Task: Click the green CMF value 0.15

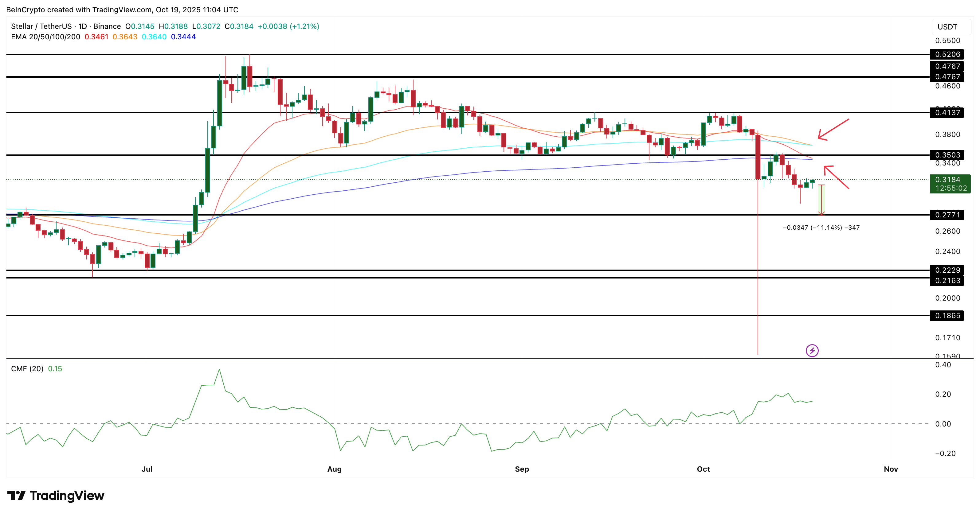Action: [55, 368]
